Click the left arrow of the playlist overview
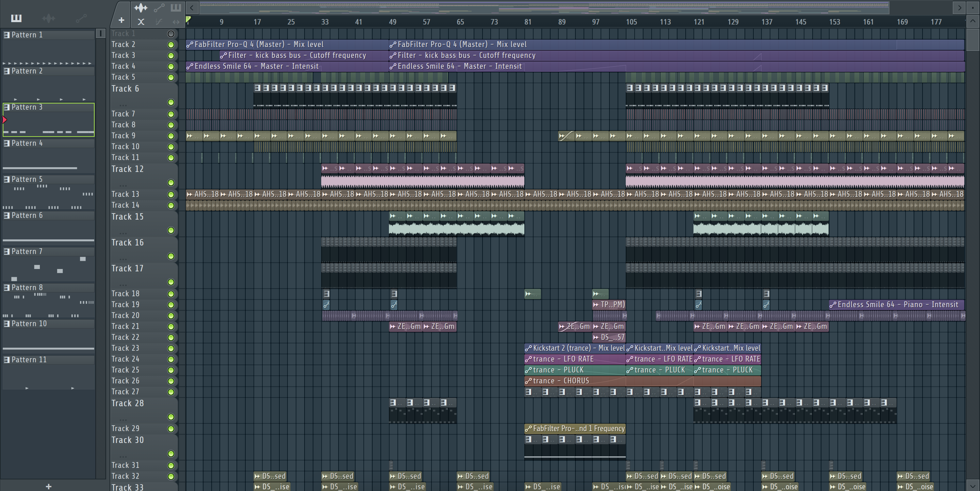 click(x=192, y=7)
